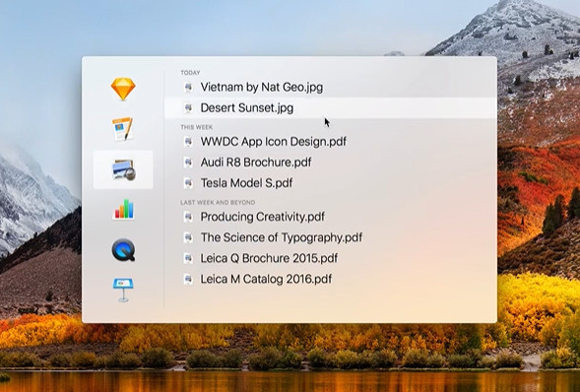Select the Keynote app icon
The height and width of the screenshot is (392, 580).
123,290
